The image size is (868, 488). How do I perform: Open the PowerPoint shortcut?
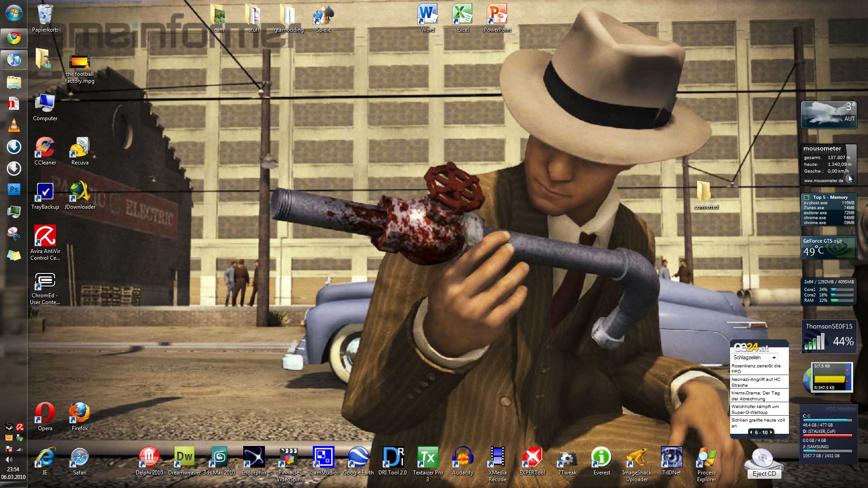click(497, 18)
